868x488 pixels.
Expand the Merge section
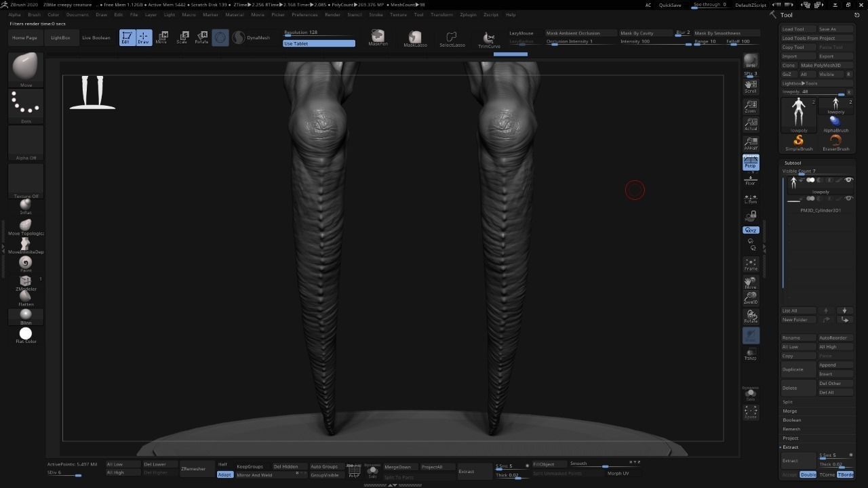click(x=790, y=411)
